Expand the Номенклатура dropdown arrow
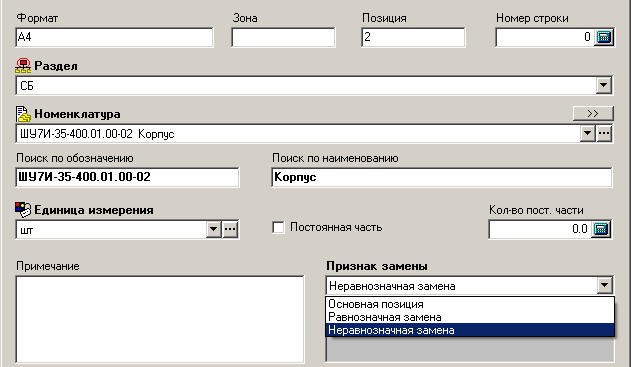 [588, 133]
